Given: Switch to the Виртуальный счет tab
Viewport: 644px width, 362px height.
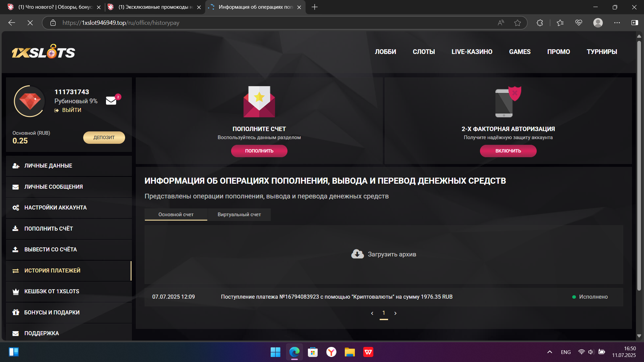Looking at the screenshot, I should [x=239, y=215].
